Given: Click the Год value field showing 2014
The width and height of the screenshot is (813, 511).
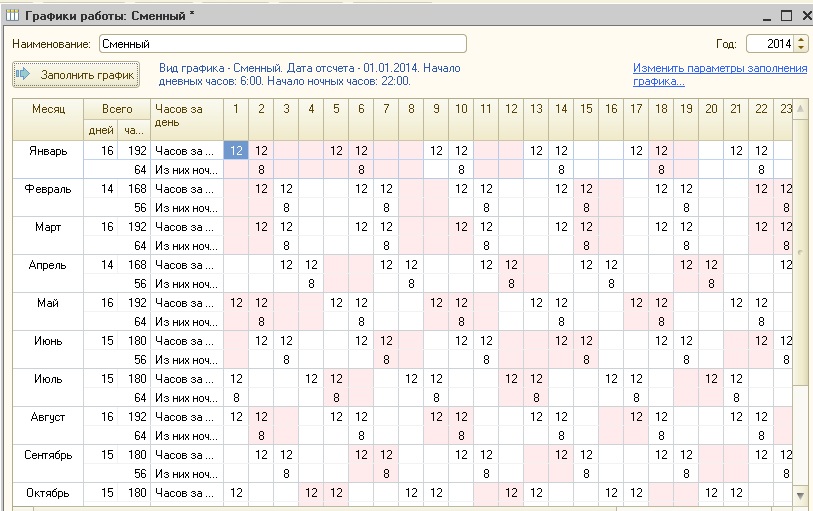Looking at the screenshot, I should (x=768, y=44).
